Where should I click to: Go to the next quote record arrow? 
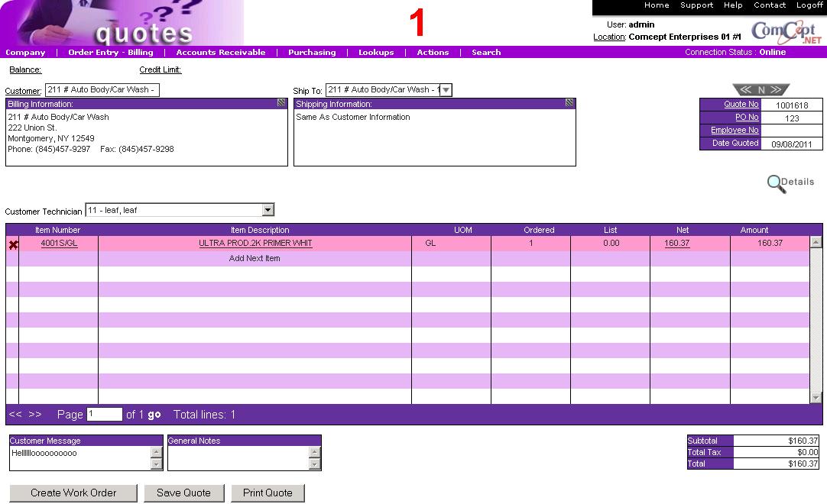[x=776, y=90]
